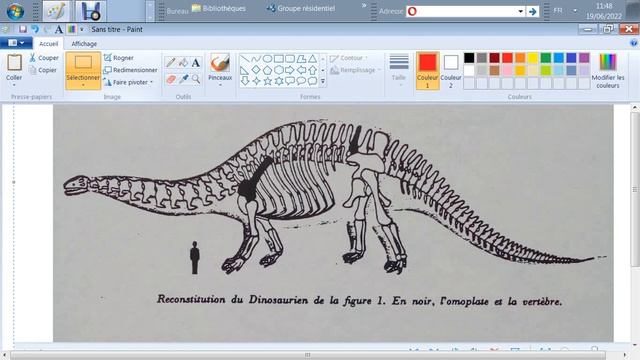Screen dimensions: 640x360
Task: Choose the rounded rectangular callout shape
Action: tap(290, 81)
